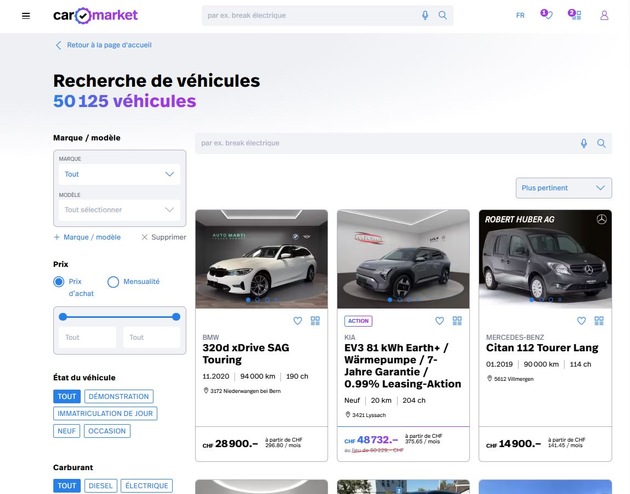Image resolution: width=630 pixels, height=494 pixels.
Task: Select the Prix d'achat radio button
Action: [x=59, y=282]
